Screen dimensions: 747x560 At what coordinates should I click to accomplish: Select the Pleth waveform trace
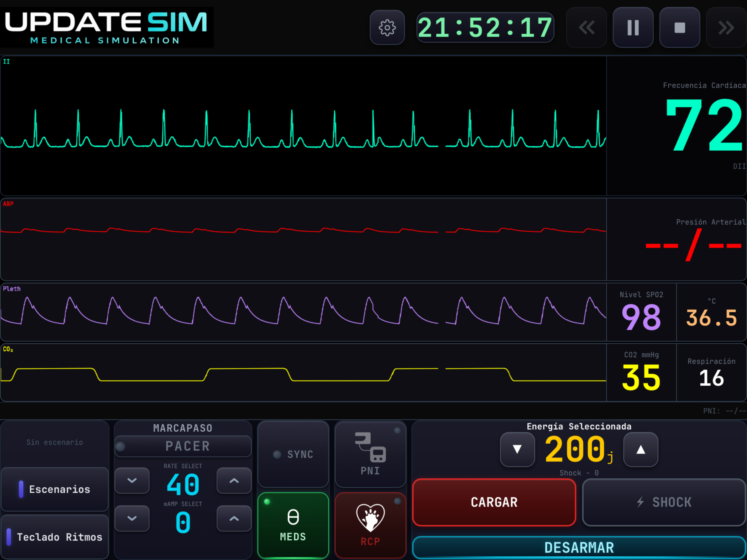pos(303,312)
